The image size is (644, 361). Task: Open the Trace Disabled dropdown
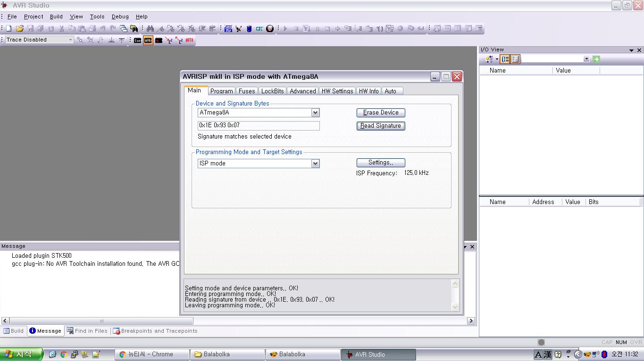[x=70, y=40]
